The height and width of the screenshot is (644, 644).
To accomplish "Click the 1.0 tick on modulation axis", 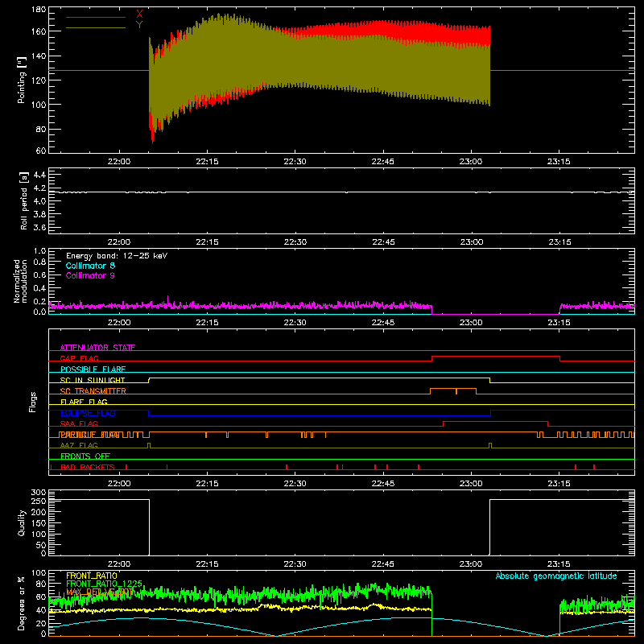I will [x=39, y=251].
